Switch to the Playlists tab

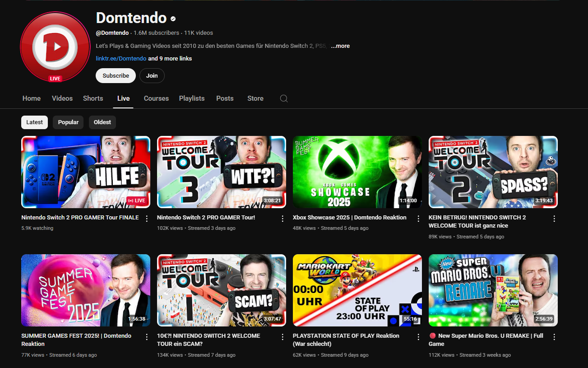(x=192, y=98)
